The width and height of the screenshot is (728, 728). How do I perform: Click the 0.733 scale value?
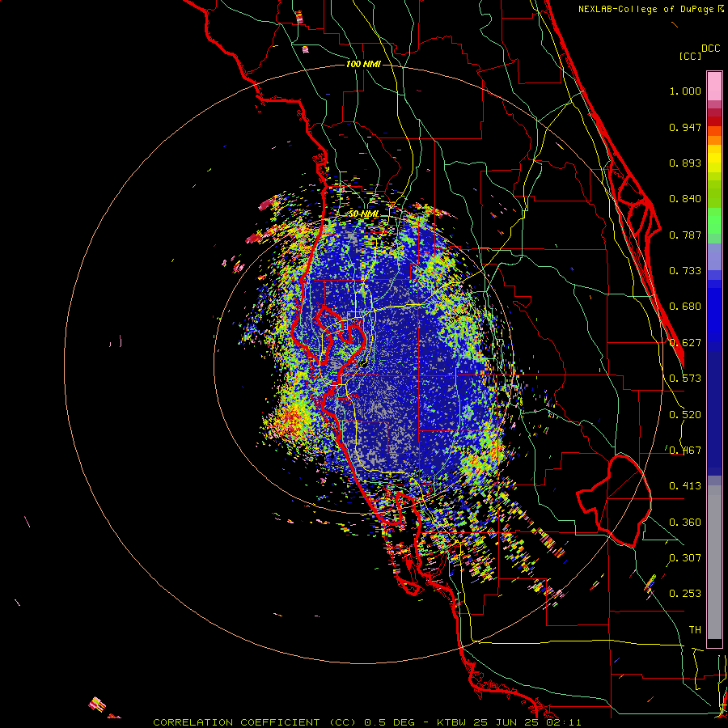click(685, 271)
